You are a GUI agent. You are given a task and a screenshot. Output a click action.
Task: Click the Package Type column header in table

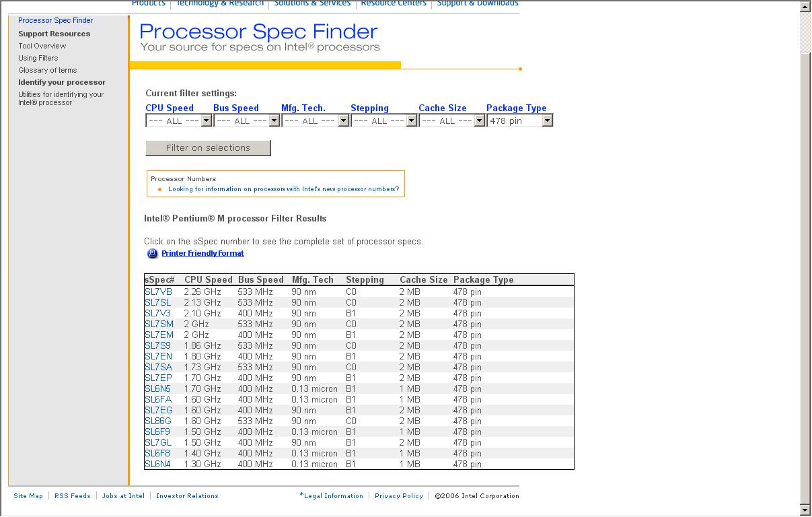coord(484,280)
